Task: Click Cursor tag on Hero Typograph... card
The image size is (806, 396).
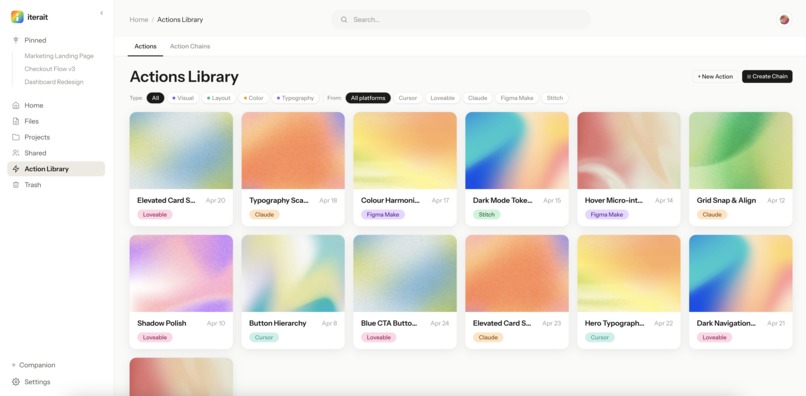Action: (599, 337)
